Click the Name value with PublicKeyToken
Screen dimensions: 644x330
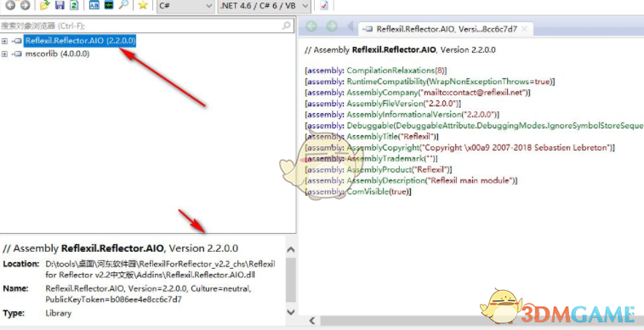click(148, 294)
